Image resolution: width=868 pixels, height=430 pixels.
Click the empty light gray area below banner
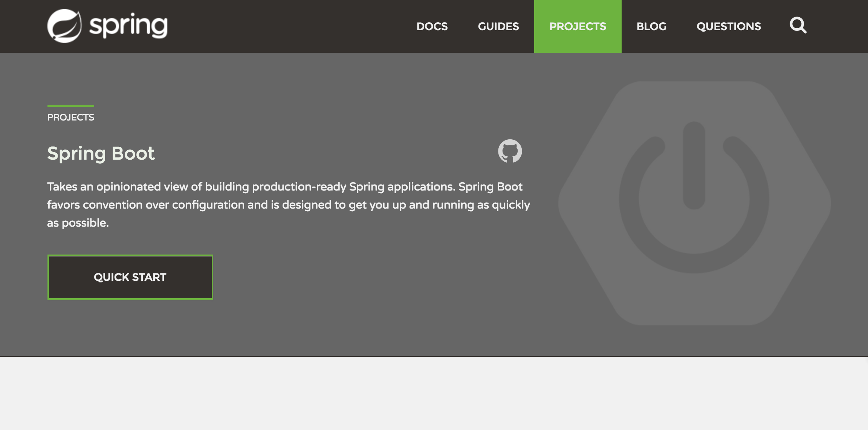[433, 393]
